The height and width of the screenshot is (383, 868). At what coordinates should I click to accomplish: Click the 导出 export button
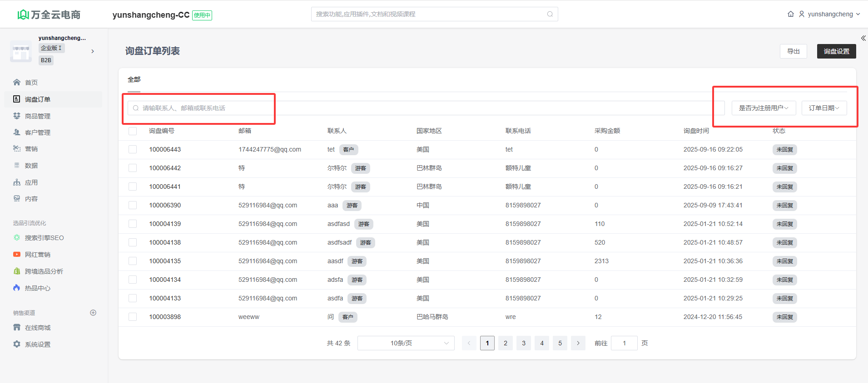(x=793, y=51)
